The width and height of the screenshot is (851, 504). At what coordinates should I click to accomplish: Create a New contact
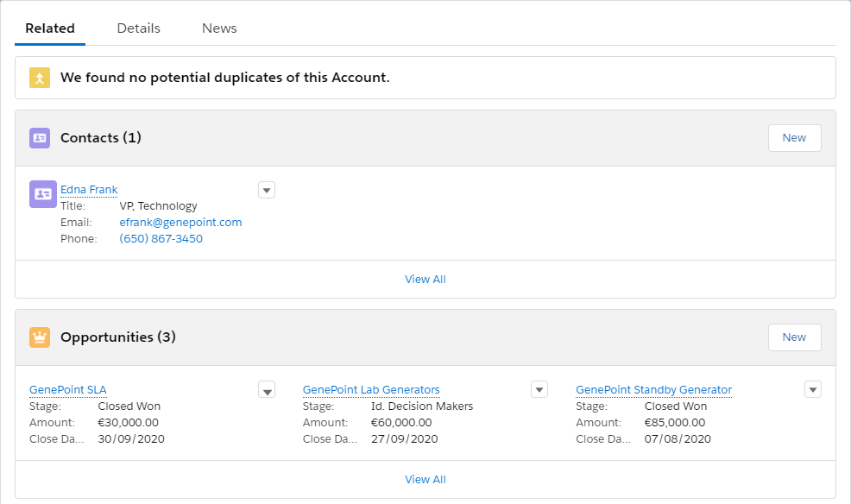point(794,138)
